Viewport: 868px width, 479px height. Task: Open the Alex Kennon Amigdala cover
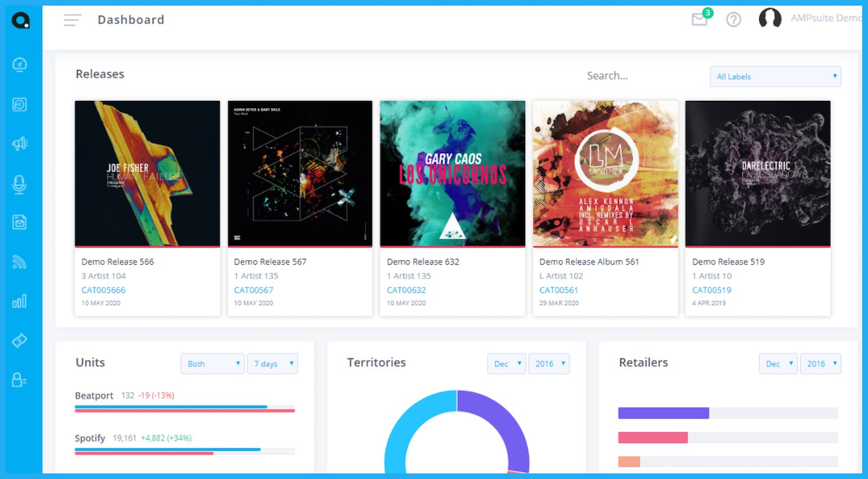(x=605, y=174)
